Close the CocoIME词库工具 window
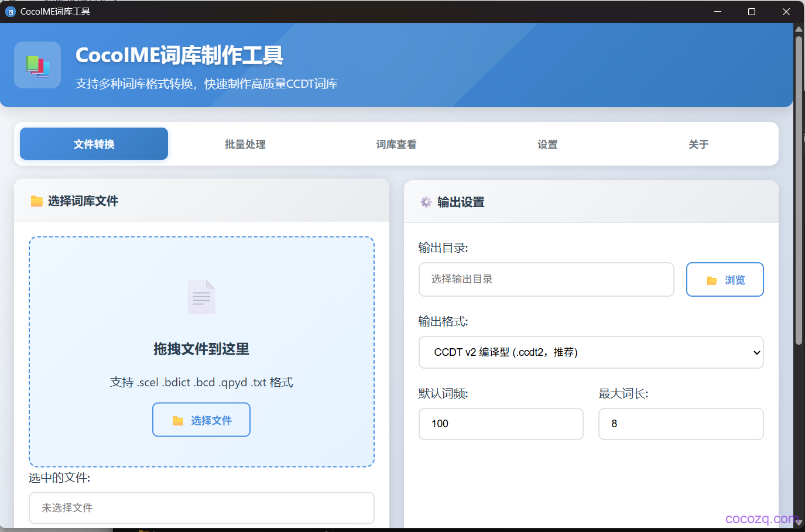The height and width of the screenshot is (532, 805). pyautogui.click(x=786, y=12)
